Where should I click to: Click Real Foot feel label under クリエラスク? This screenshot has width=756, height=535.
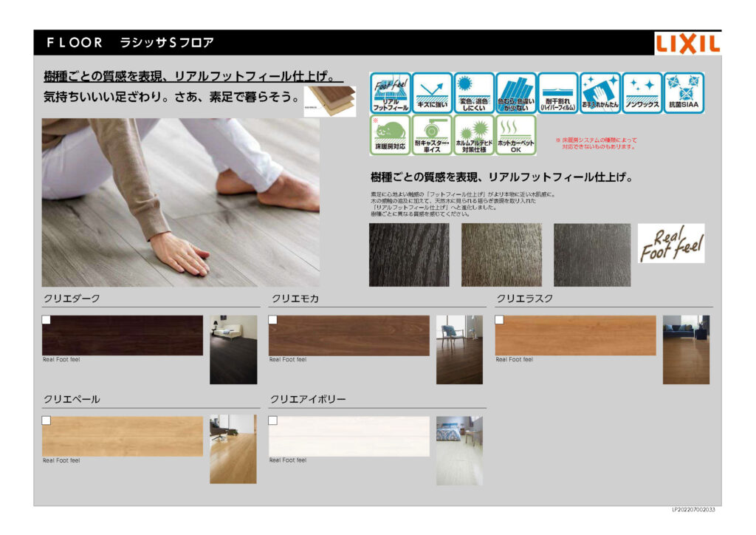(x=515, y=359)
